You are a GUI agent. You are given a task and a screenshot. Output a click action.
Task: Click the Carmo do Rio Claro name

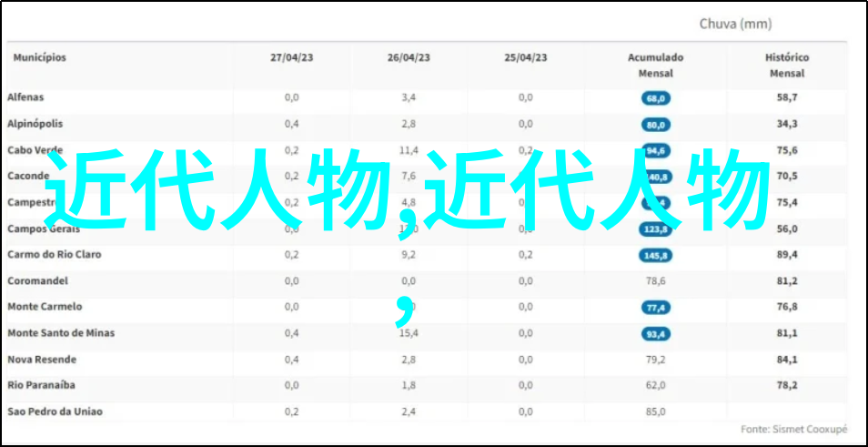pos(55,255)
